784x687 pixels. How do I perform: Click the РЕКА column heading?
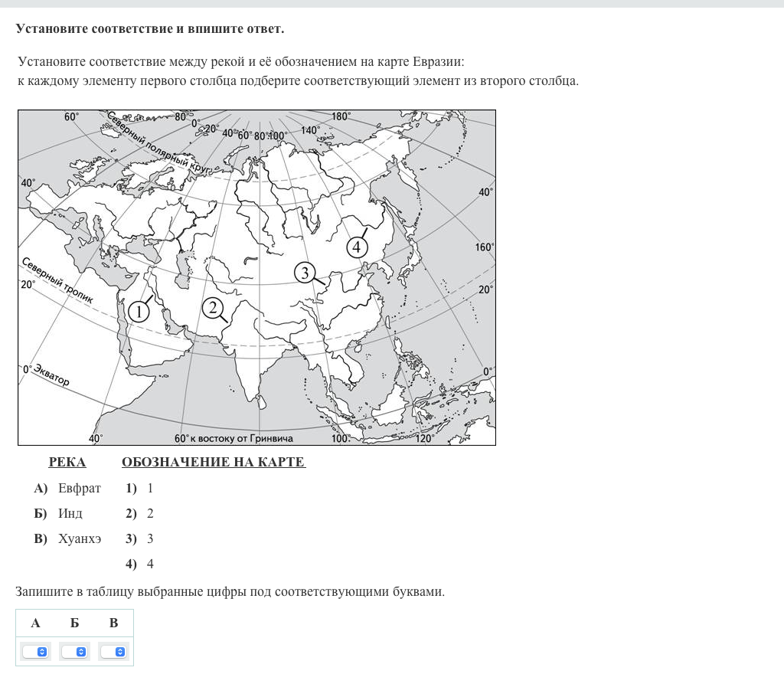67,462
